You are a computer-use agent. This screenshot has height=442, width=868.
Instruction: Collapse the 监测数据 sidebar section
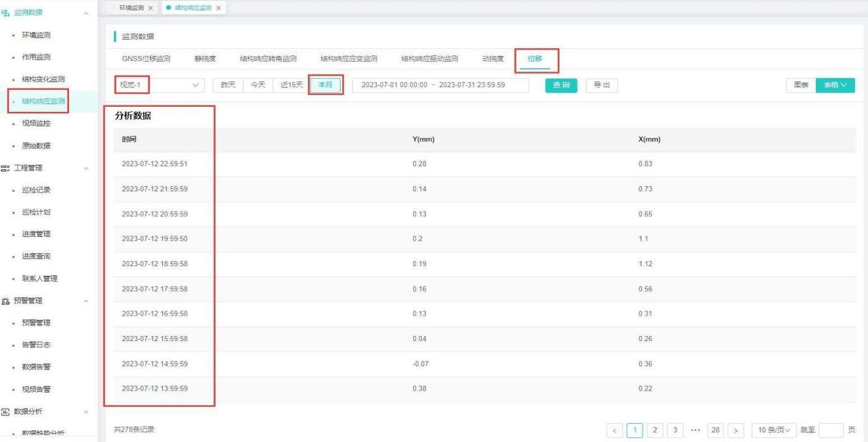(x=86, y=13)
